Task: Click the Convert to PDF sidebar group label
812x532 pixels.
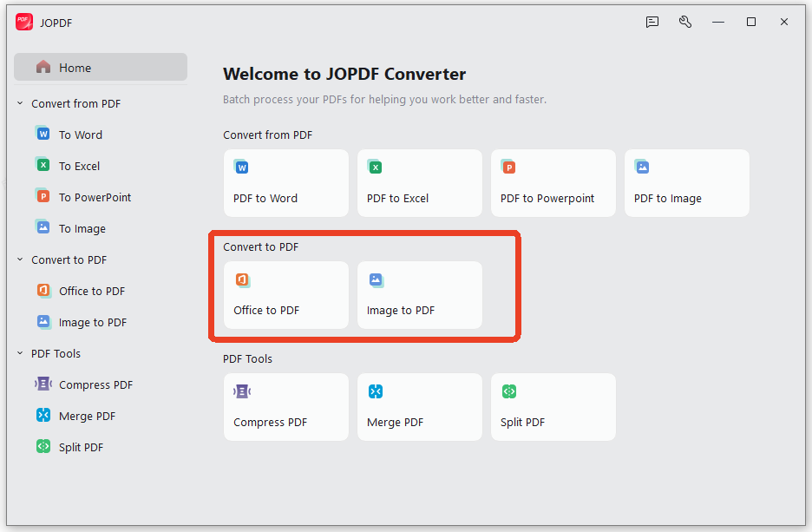Action: pyautogui.click(x=69, y=260)
